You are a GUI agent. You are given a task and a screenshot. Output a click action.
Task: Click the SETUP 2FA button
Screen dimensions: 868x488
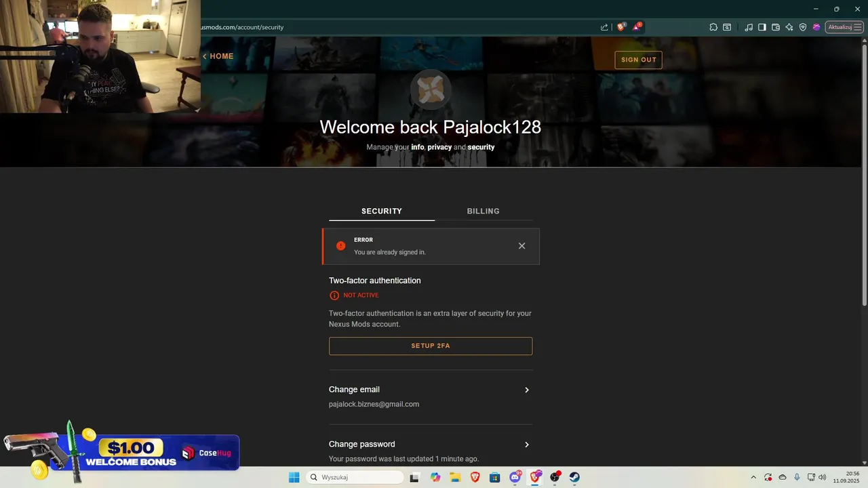[x=431, y=346]
